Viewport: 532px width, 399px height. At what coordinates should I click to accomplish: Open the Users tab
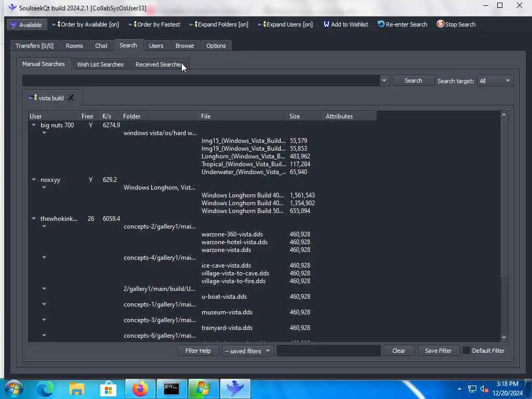coord(156,46)
